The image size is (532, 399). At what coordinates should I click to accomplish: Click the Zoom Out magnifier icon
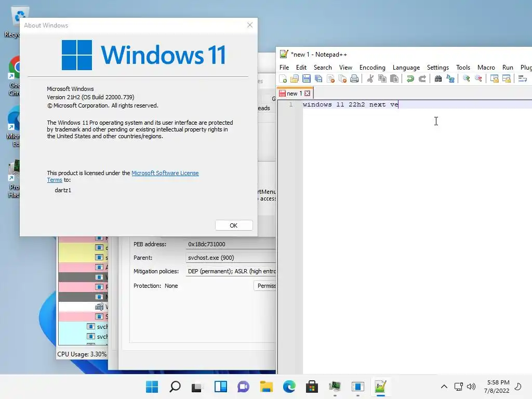pyautogui.click(x=478, y=79)
